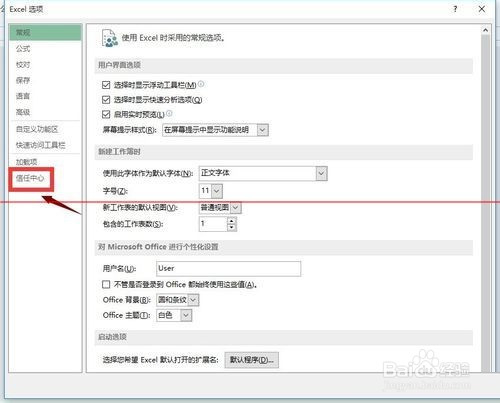500x403 pixels.
Task: Click the scrollbar up arrow
Action: click(485, 30)
